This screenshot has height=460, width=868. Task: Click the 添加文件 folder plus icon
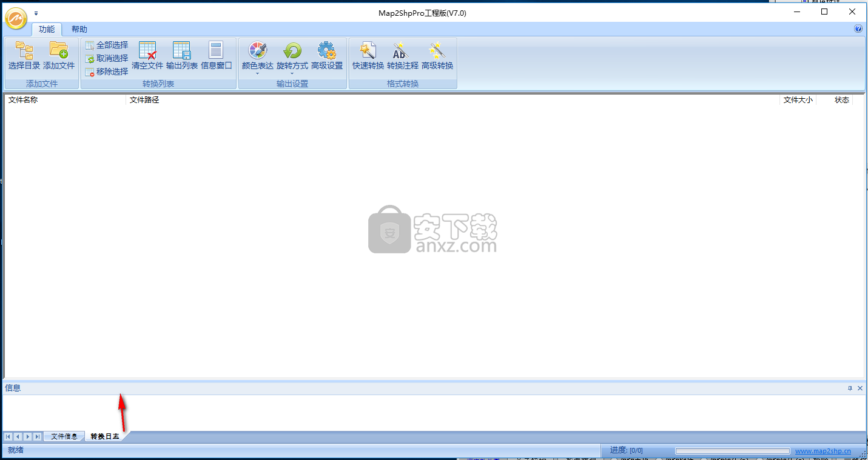(59, 50)
